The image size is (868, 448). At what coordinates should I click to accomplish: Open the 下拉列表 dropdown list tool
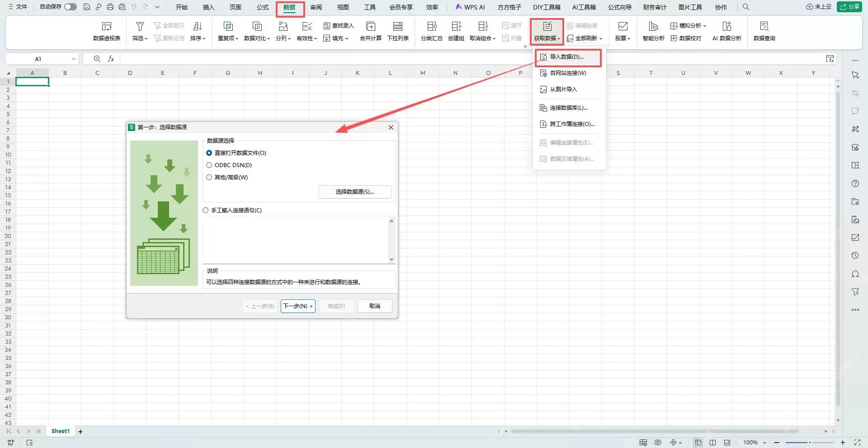coord(398,31)
